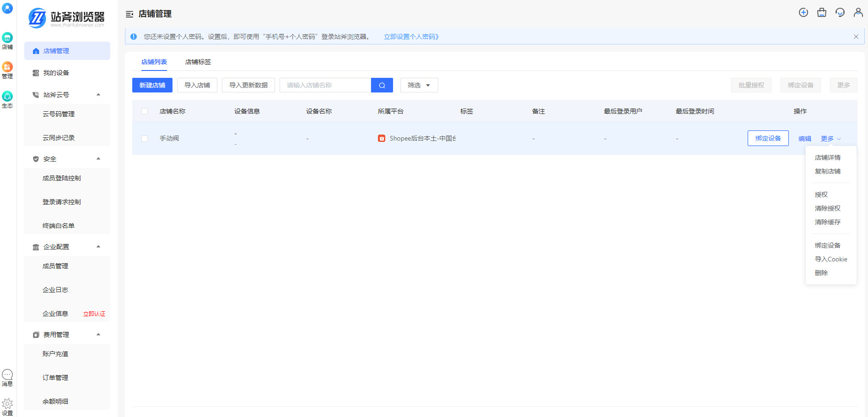Select 导入Cookie in the dropdown menu
Viewport: 868px width, 417px height.
(831, 259)
